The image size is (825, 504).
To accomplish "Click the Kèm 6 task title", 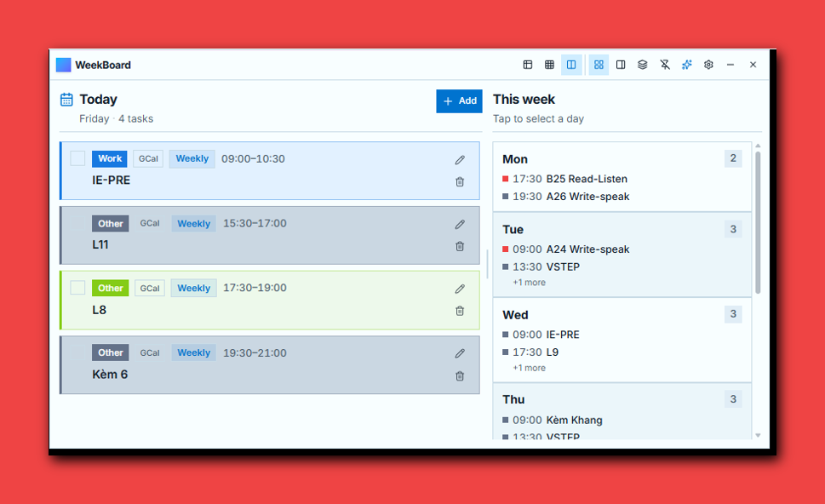I will pyautogui.click(x=110, y=374).
